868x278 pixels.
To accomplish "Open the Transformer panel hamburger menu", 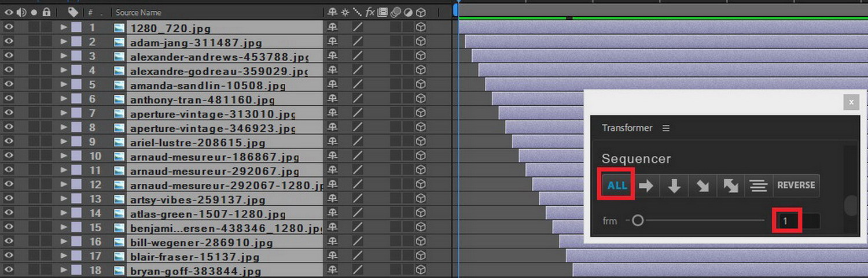I will coord(666,128).
